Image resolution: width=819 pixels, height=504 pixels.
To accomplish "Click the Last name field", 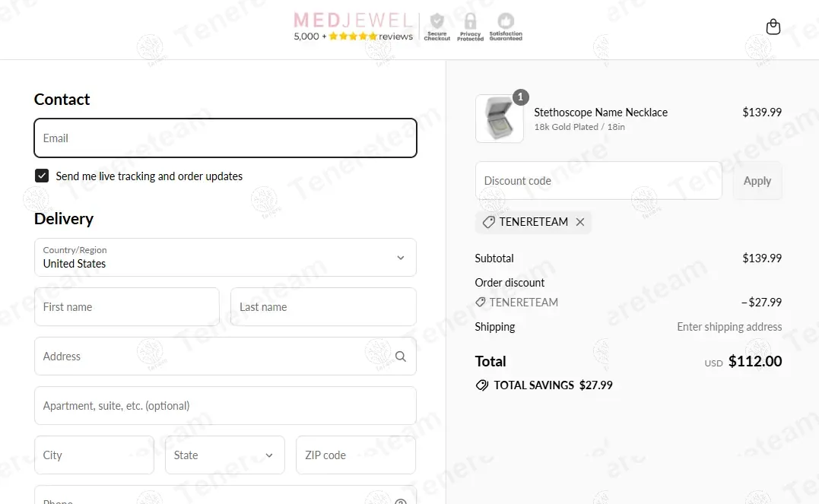I will 323,306.
